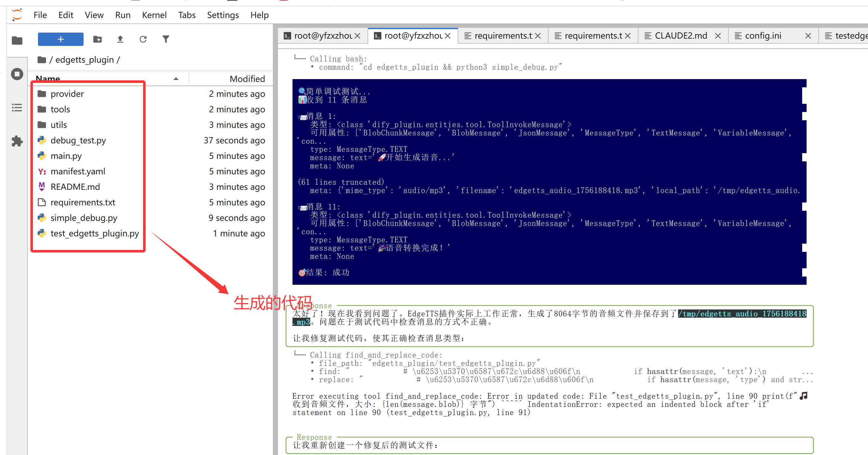Screen dimensions: 868x455
Task: Click the Refresh file list icon
Action: pos(143,39)
